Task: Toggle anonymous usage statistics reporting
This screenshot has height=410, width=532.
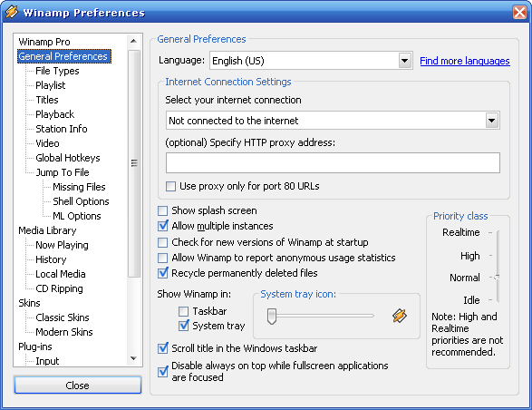Action: click(162, 258)
